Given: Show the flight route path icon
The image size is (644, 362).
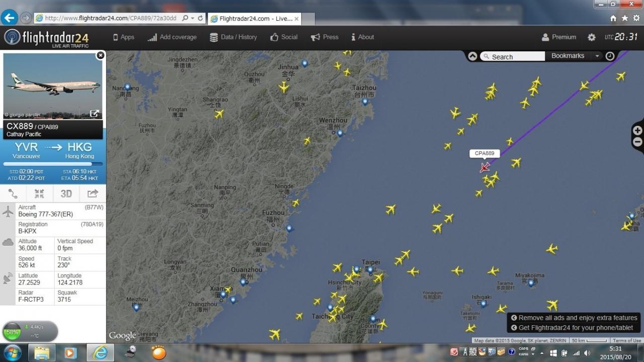Looking at the screenshot, I should [13, 193].
